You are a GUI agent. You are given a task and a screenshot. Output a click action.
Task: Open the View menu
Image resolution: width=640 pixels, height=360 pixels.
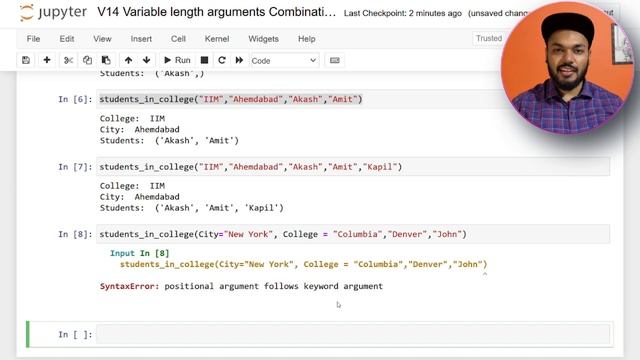102,39
